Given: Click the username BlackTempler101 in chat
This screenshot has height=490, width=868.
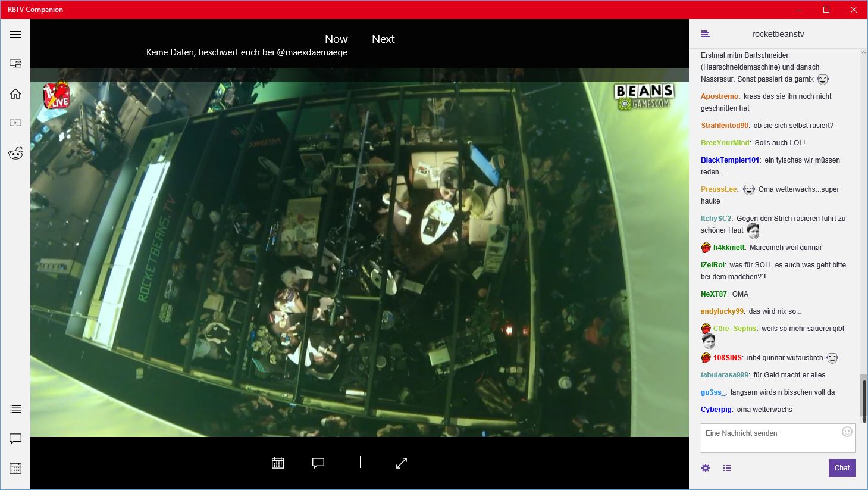Looking at the screenshot, I should pyautogui.click(x=730, y=160).
